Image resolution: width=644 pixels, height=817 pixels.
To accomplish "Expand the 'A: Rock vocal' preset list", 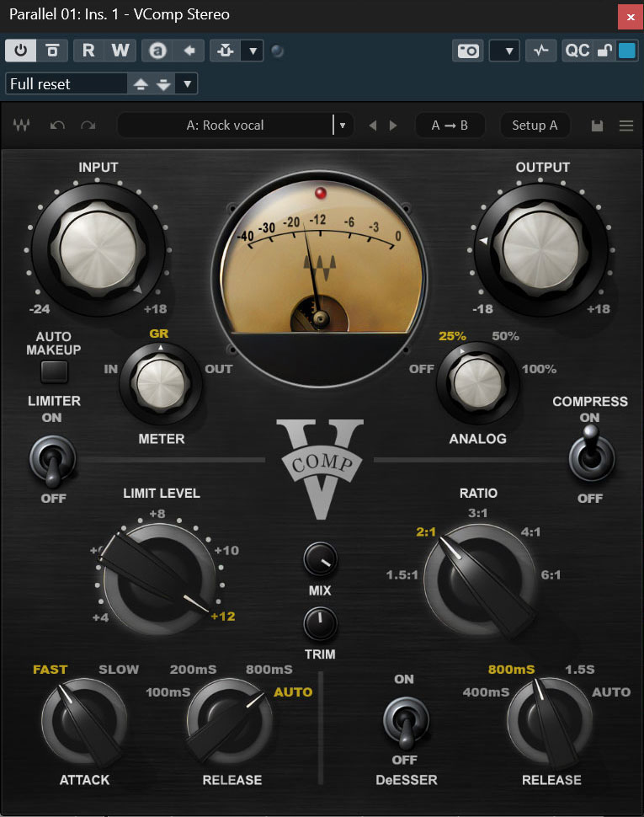I will pyautogui.click(x=341, y=125).
